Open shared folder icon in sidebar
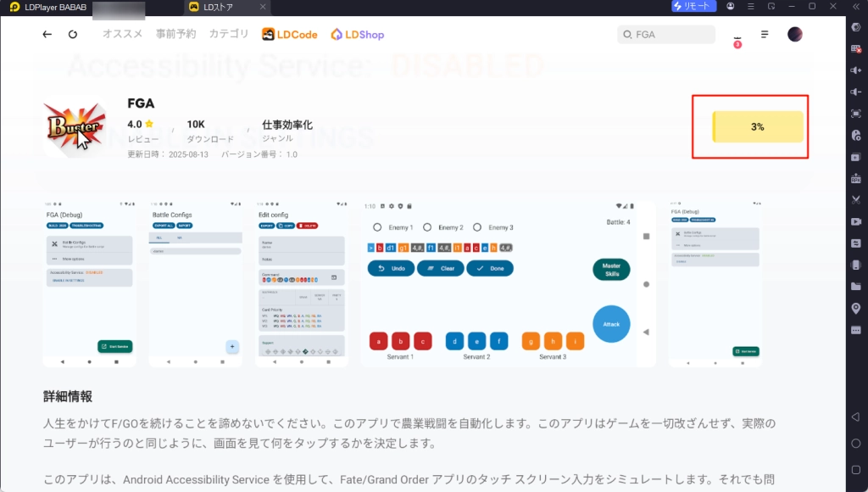This screenshot has height=492, width=868. coord(856,287)
